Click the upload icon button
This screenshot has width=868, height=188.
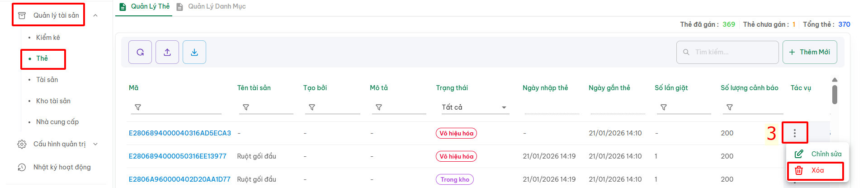167,52
